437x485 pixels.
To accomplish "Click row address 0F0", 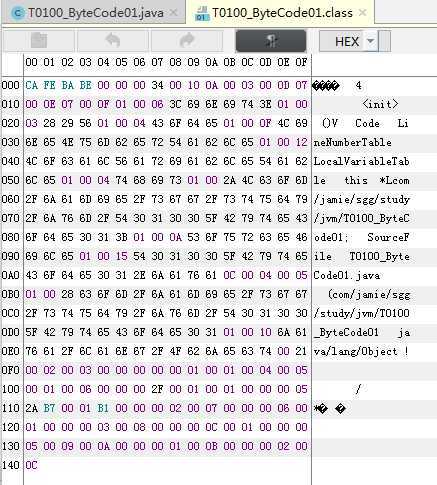I will pyautogui.click(x=11, y=370).
